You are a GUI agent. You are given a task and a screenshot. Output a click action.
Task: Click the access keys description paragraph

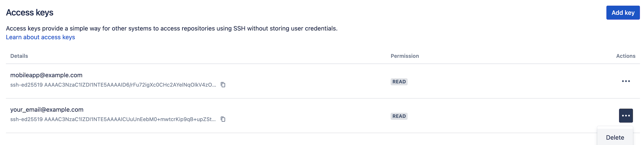click(172, 28)
